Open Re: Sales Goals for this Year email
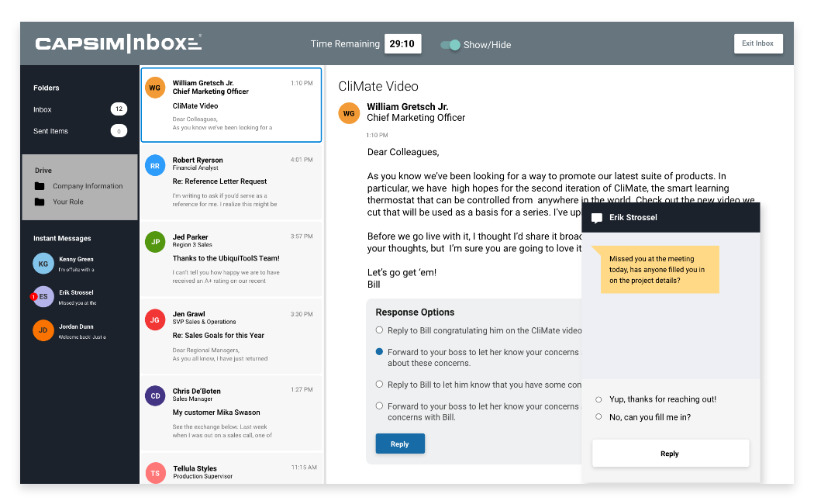814x504 pixels. click(x=232, y=337)
